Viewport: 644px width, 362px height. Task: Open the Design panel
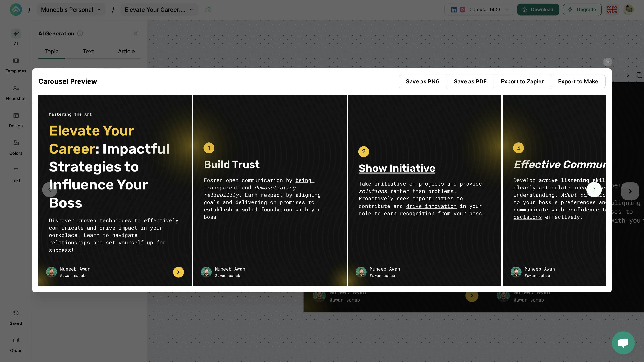coord(16,126)
